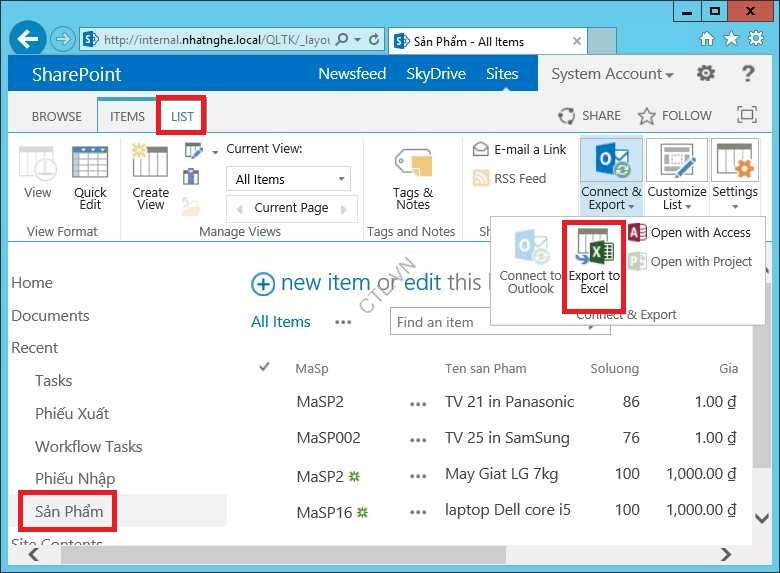Switch to the BROWSE ribbon tab

pos(57,116)
